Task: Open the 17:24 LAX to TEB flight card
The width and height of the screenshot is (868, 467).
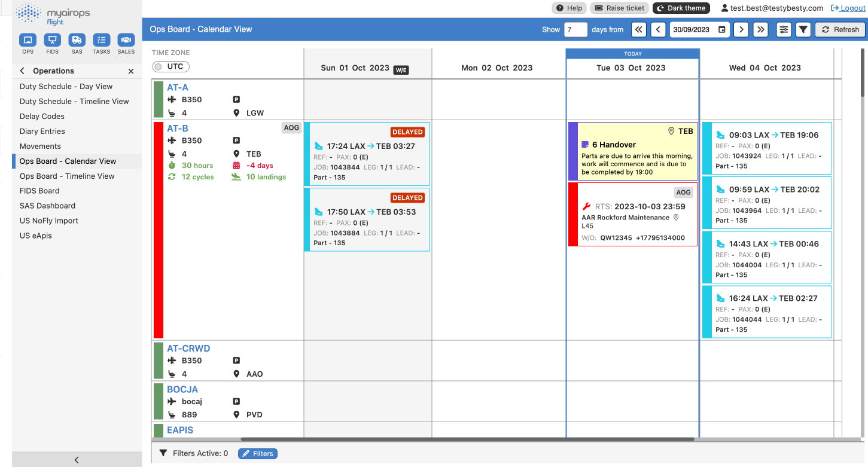Action: coord(367,154)
